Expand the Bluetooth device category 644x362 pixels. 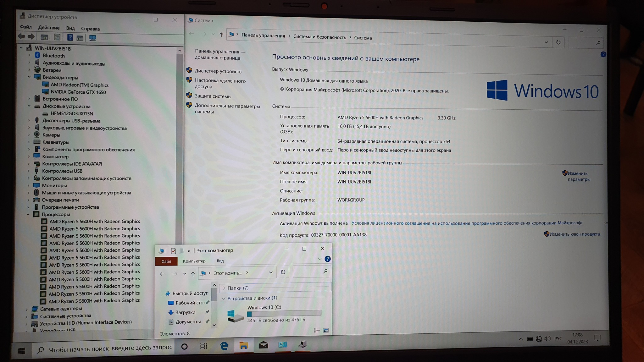30,55
